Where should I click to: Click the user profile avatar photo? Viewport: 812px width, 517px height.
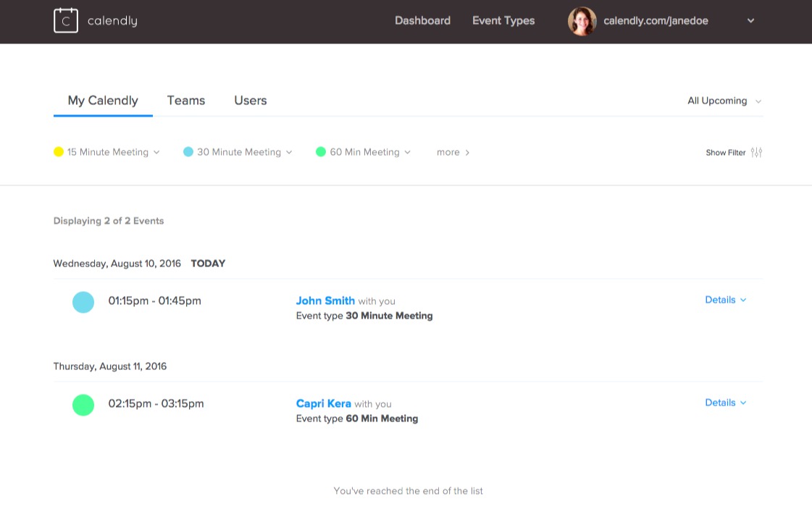tap(582, 21)
